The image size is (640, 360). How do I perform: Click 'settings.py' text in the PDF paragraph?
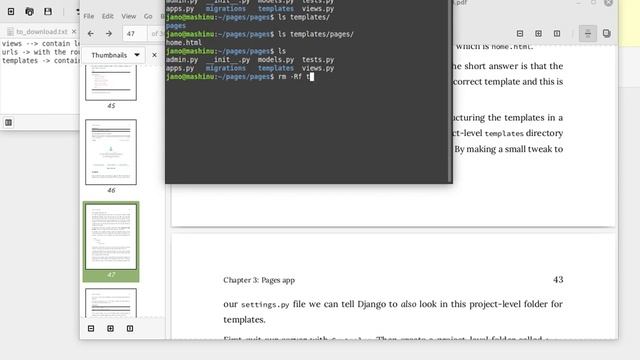265,304
